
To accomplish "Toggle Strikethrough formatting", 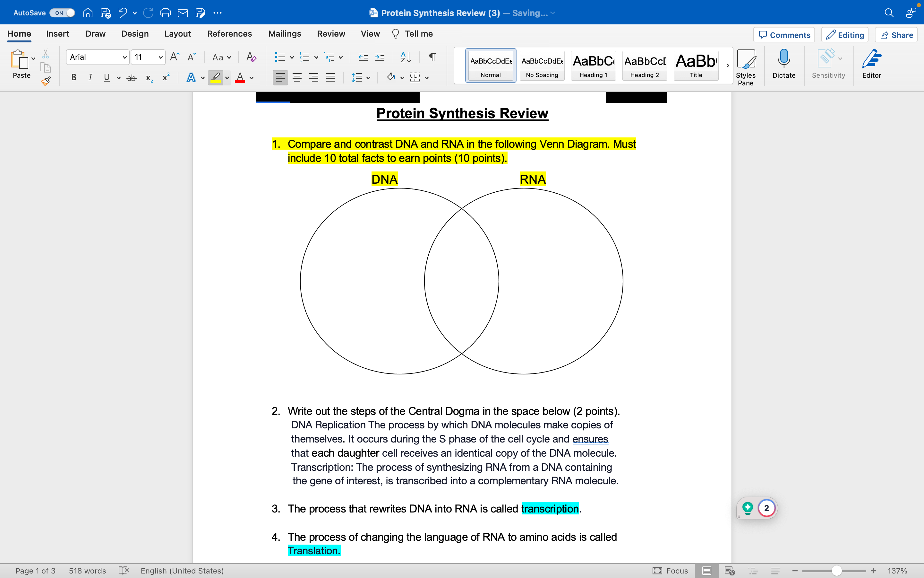I will tap(131, 78).
